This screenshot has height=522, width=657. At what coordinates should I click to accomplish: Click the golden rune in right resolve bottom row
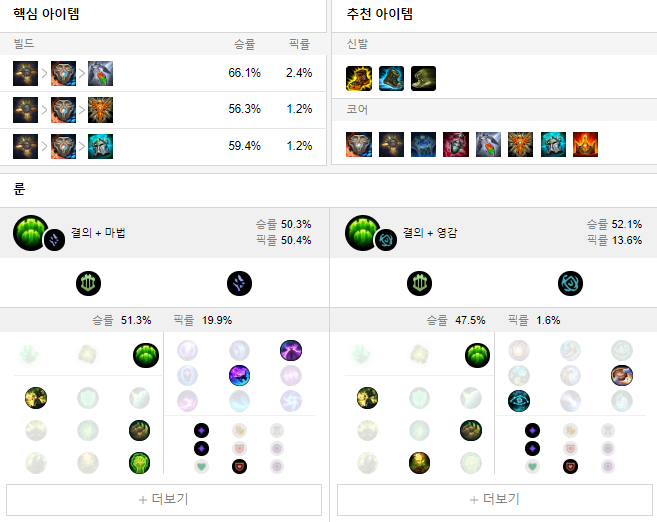[x=419, y=463]
